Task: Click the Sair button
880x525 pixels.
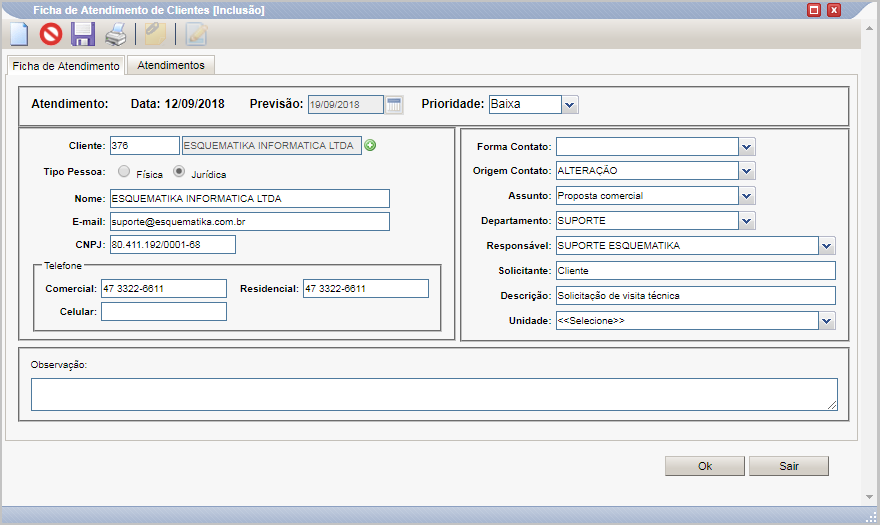Action: (789, 466)
